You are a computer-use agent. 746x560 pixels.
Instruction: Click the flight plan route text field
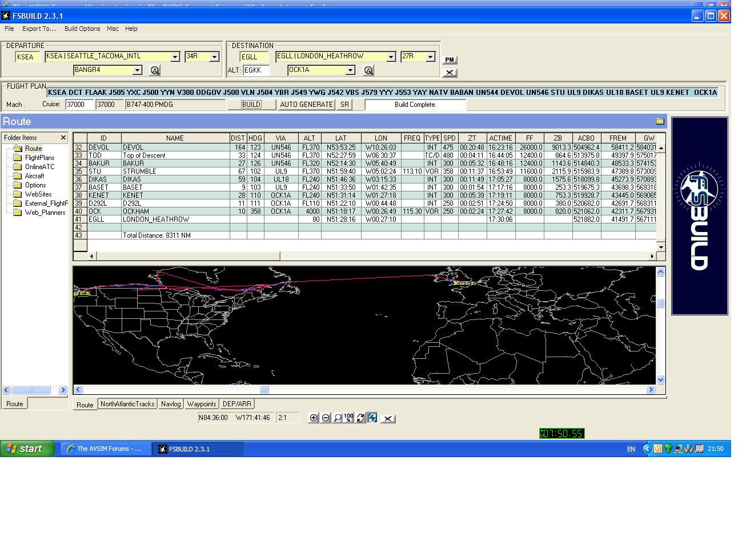382,93
